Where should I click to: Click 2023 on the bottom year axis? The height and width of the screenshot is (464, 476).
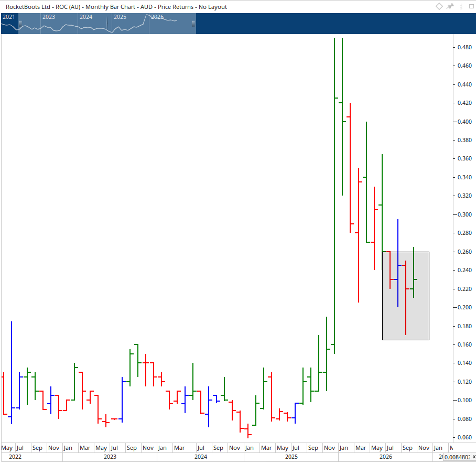coord(110,457)
